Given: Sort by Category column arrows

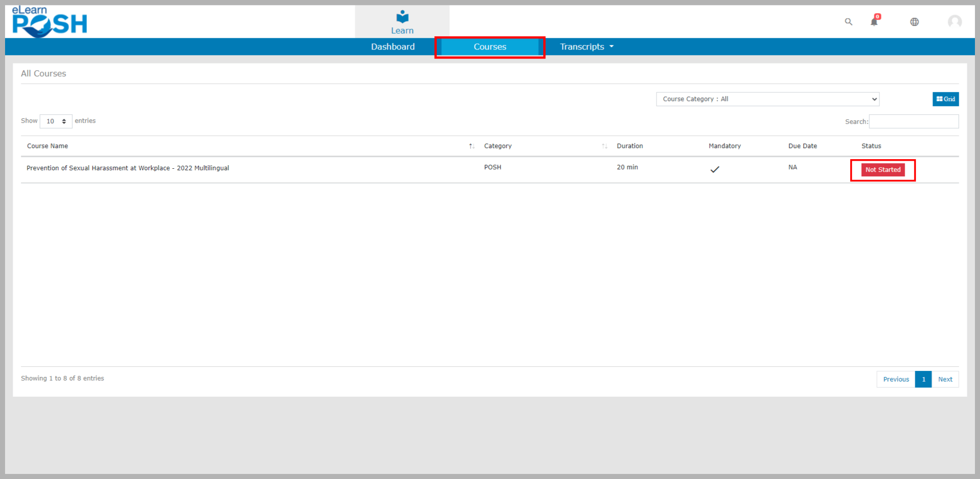Looking at the screenshot, I should click(x=604, y=146).
